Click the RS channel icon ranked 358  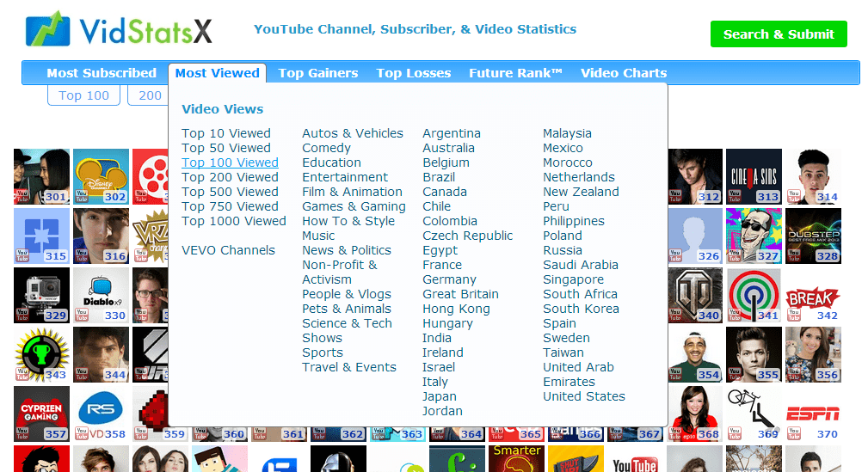(101, 414)
